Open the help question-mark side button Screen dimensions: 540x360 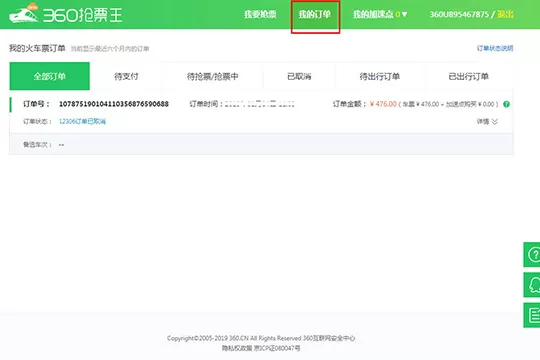click(x=532, y=255)
